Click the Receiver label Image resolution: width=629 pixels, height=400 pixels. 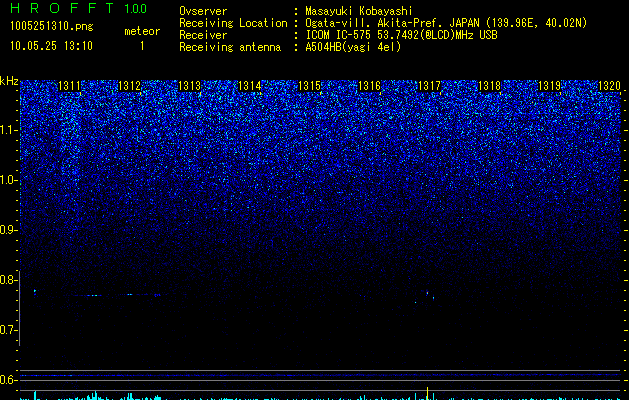(203, 35)
